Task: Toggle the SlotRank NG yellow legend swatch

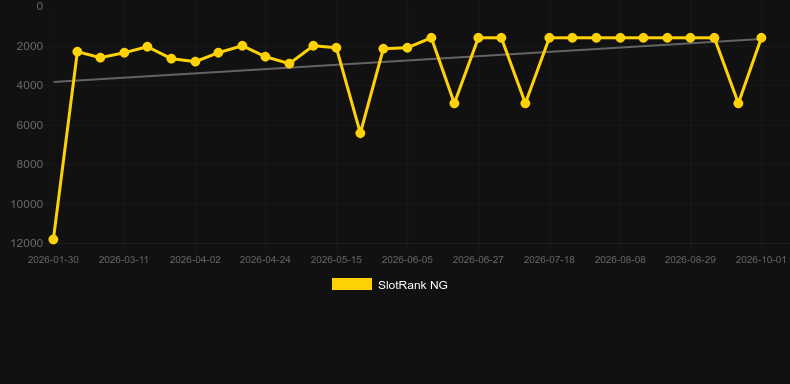Action: pyautogui.click(x=352, y=284)
